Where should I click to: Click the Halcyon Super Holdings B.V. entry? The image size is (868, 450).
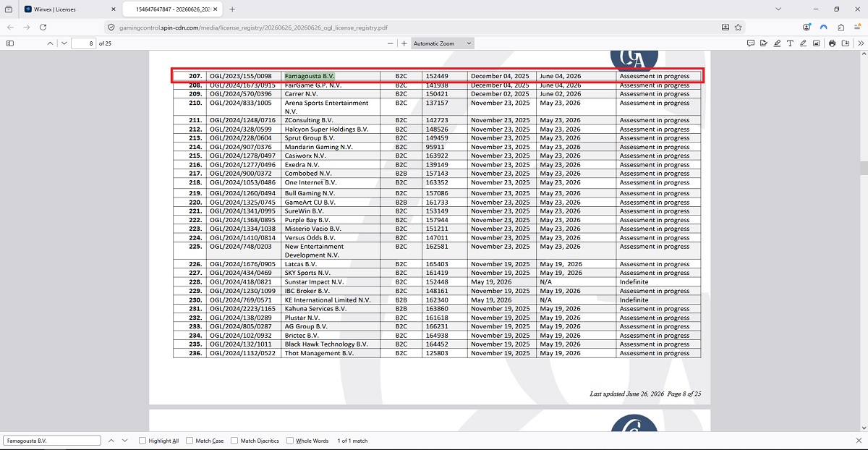(x=326, y=130)
